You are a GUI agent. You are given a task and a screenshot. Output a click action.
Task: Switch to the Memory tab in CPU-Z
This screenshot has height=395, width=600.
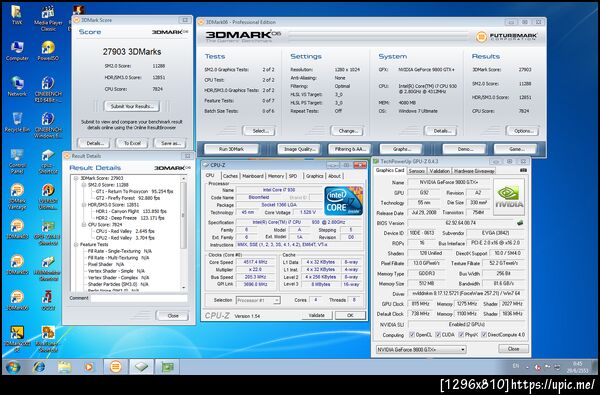276,176
